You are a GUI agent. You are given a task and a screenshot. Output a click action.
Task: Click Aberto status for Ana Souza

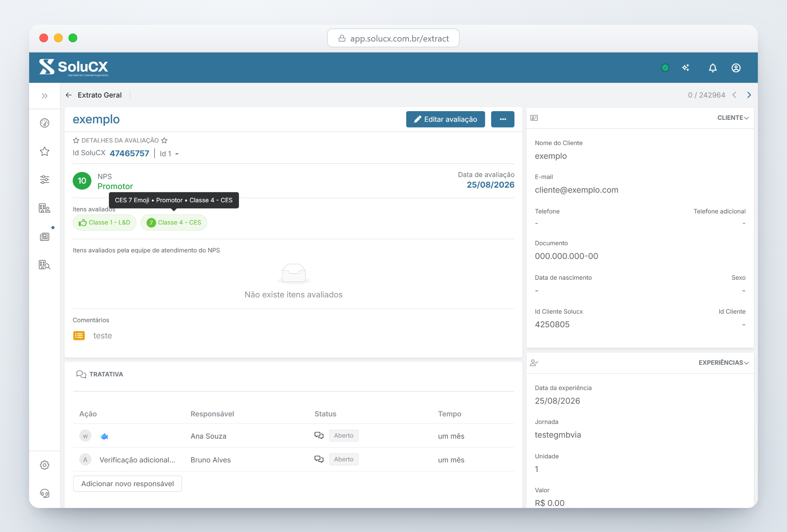[x=344, y=435]
